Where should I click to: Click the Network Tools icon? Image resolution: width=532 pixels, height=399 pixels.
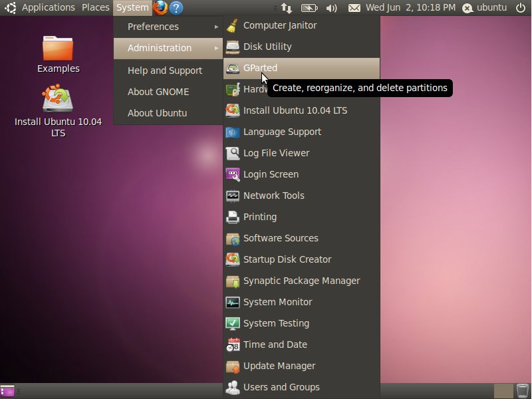[x=232, y=196]
